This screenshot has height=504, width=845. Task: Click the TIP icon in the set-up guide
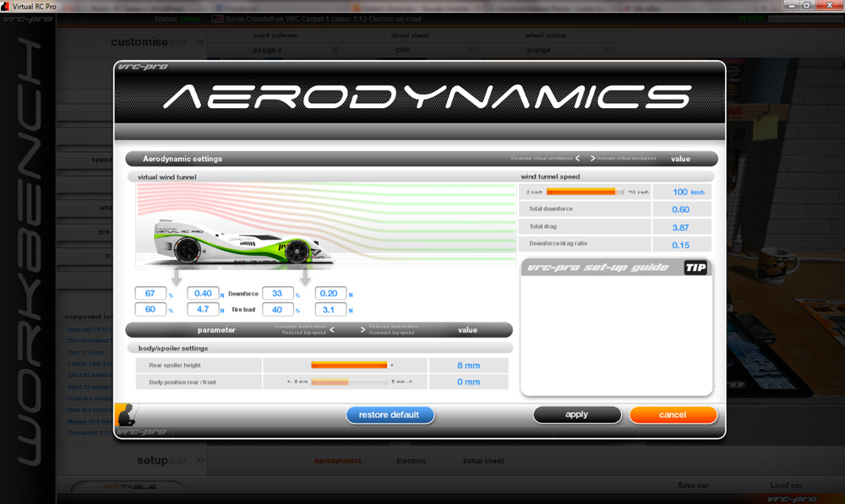pyautogui.click(x=695, y=268)
